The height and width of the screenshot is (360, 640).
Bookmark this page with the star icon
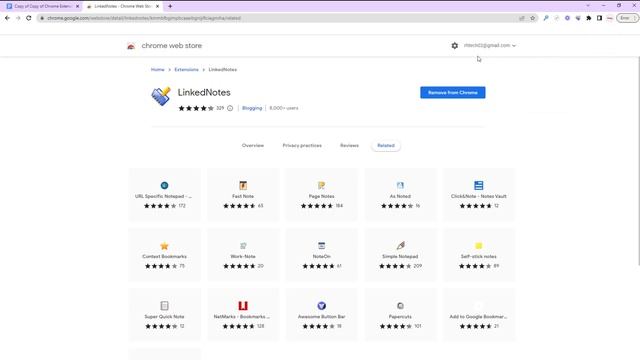click(532, 18)
